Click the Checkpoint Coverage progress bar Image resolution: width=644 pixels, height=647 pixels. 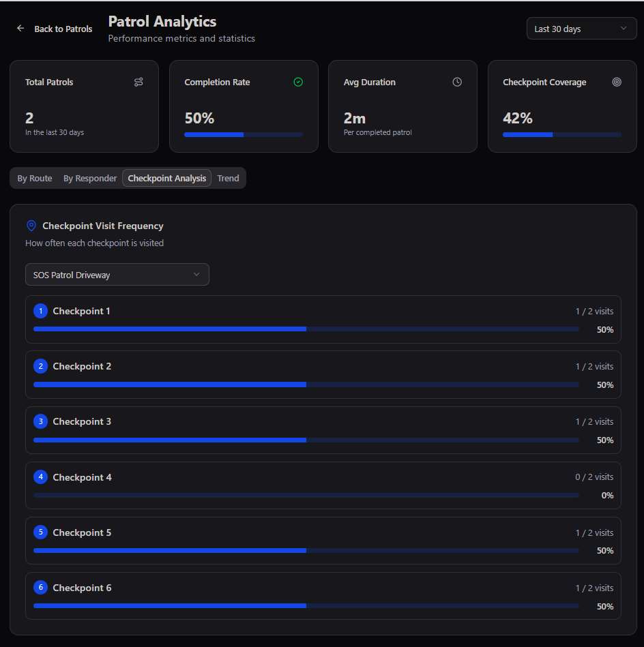[562, 134]
